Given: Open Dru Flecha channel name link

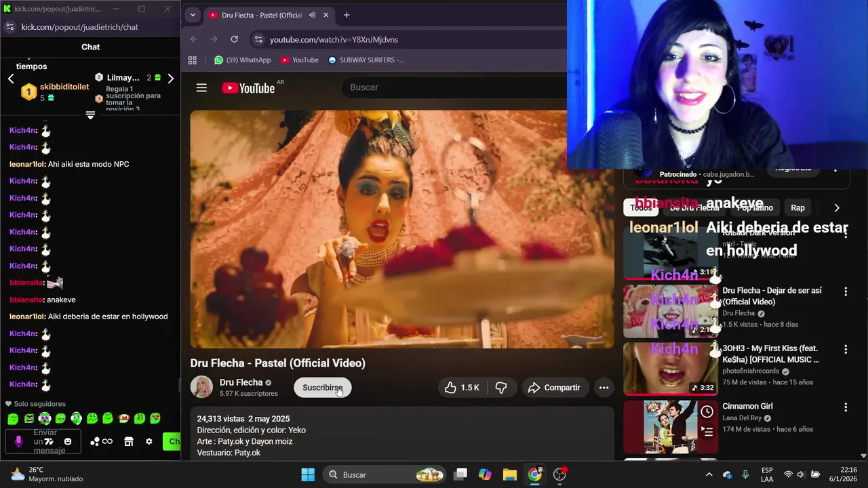Looking at the screenshot, I should 241,382.
